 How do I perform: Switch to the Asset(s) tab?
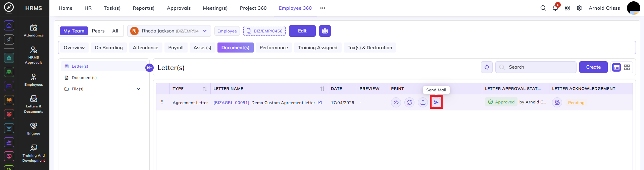pos(202,48)
